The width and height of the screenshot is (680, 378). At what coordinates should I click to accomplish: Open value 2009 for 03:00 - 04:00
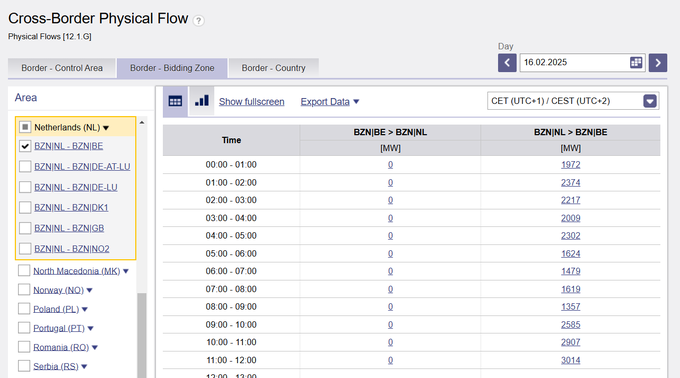[x=570, y=218]
